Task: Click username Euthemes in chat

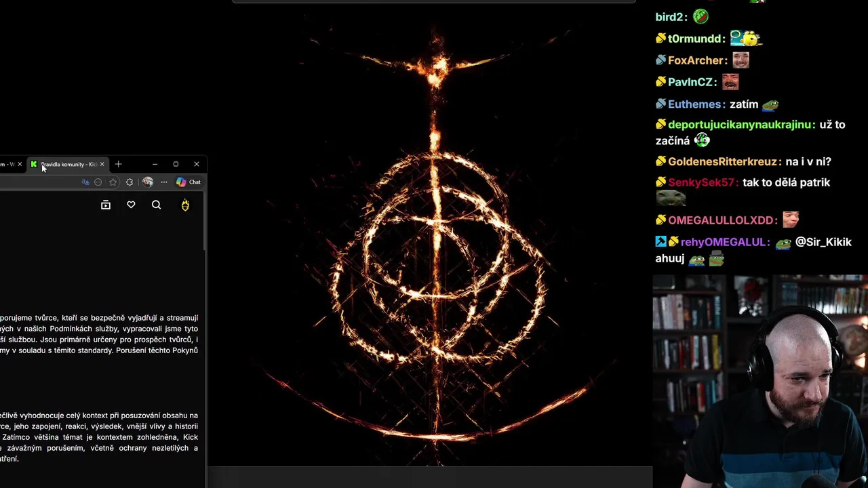Action: [x=694, y=104]
